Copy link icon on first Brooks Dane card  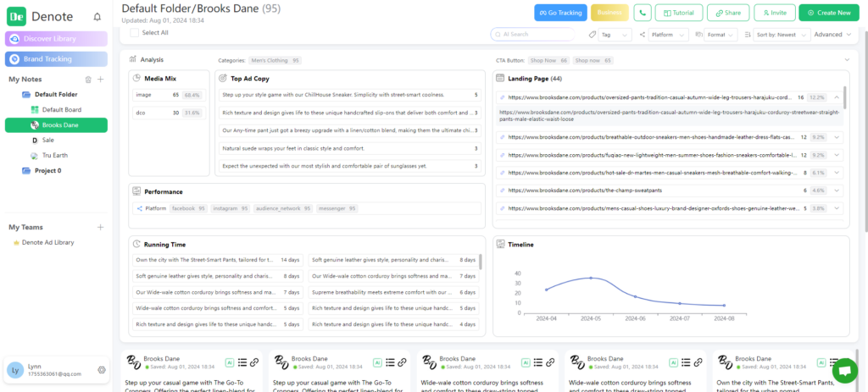pos(254,362)
